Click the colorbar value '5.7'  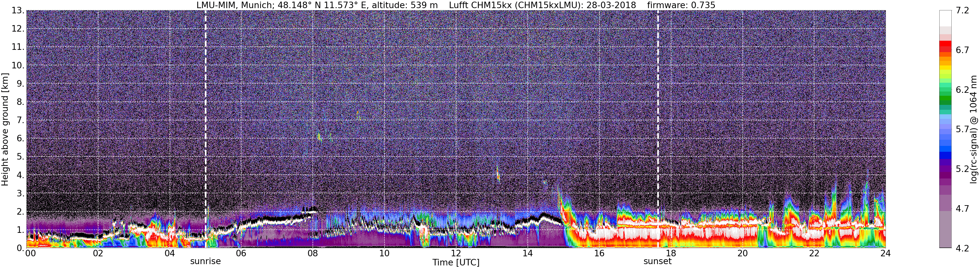[962, 129]
